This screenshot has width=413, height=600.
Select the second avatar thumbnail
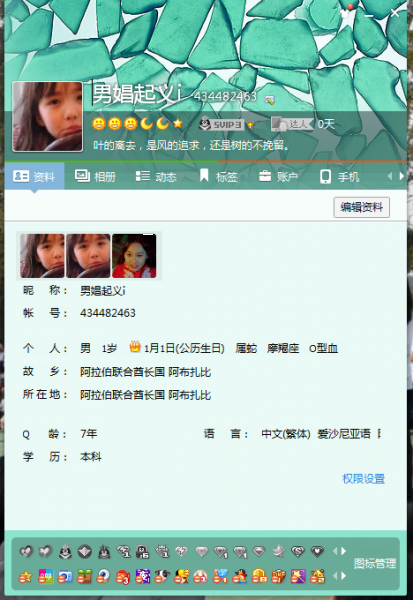88,256
